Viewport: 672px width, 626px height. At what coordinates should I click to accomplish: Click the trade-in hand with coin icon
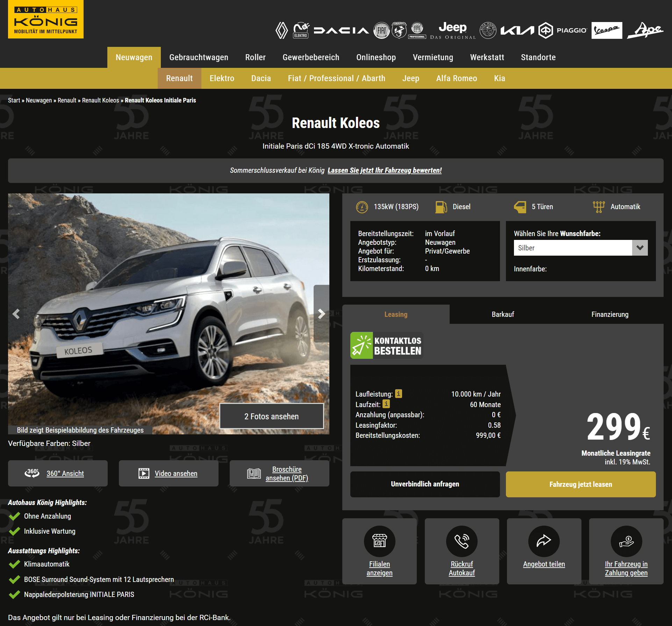click(627, 541)
